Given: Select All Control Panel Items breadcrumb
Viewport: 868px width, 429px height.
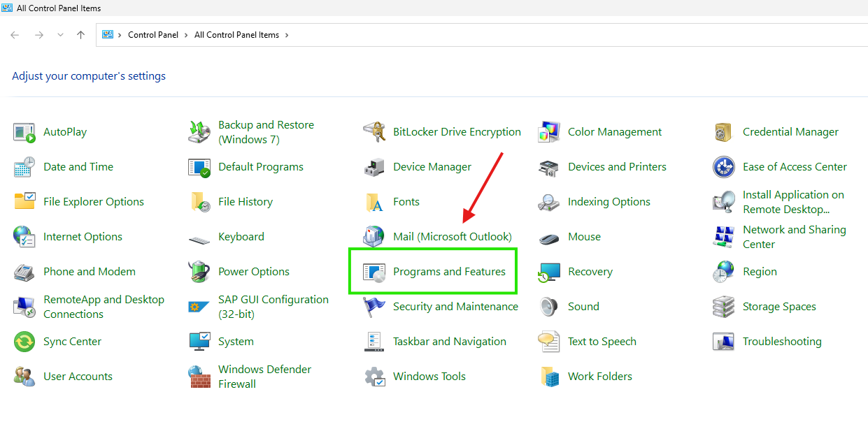Looking at the screenshot, I should point(236,35).
